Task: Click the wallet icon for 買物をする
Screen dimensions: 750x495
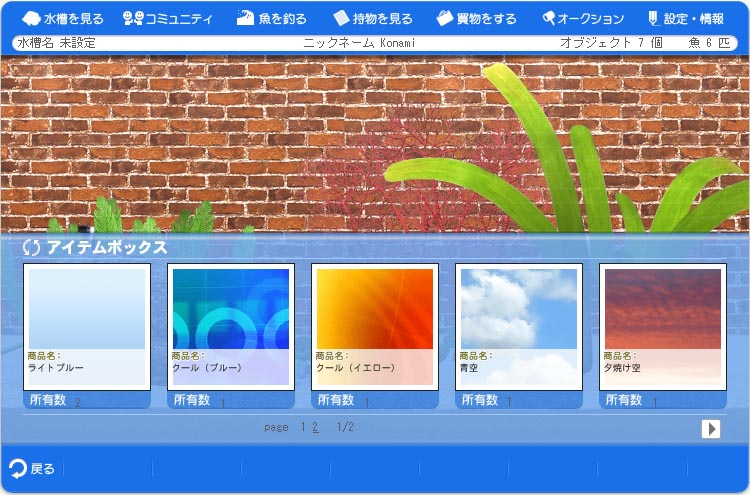Action: click(444, 18)
